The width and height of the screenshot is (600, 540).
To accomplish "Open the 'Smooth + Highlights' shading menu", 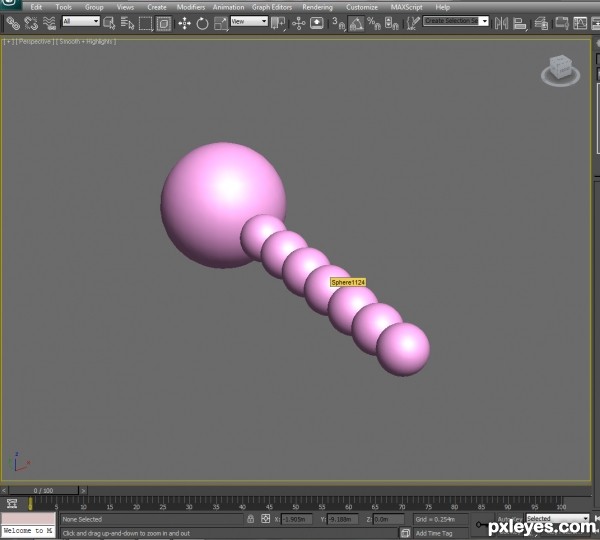I will (x=86, y=41).
